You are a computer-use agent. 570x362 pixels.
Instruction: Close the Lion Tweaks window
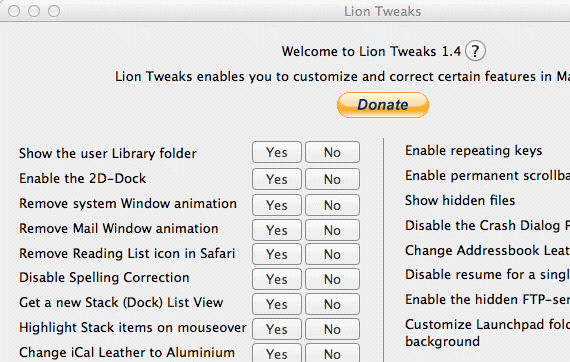point(14,11)
